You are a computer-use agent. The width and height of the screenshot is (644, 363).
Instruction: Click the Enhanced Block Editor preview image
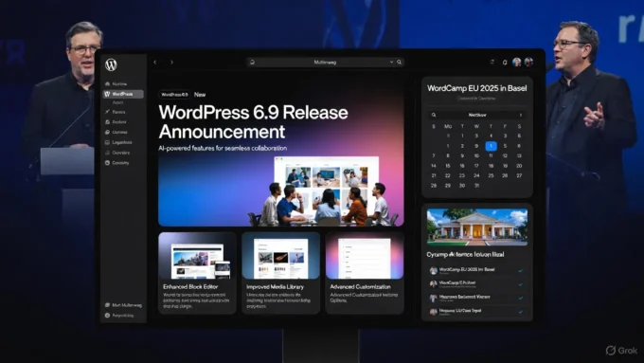[x=198, y=256]
